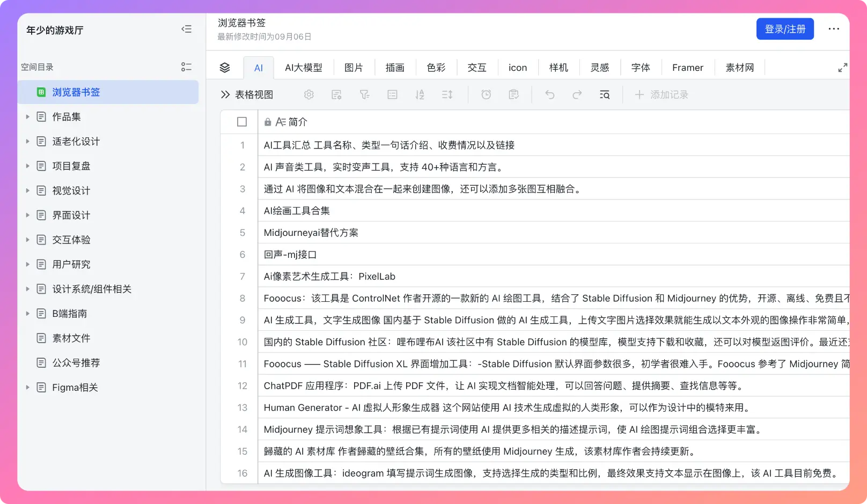Select row 5 Midjourneyai替代方案 cell
Screen dimensions: 867x504
[x=311, y=233]
